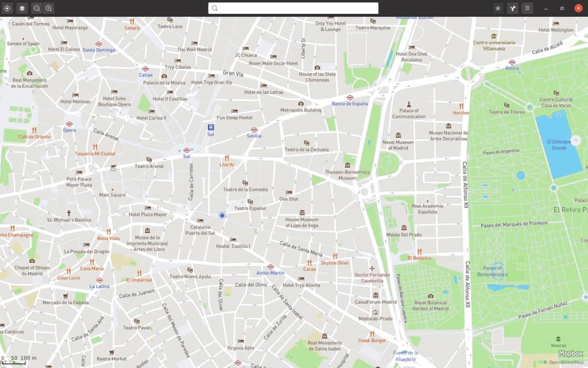Zoom out using the minus magnifier

pyautogui.click(x=37, y=8)
